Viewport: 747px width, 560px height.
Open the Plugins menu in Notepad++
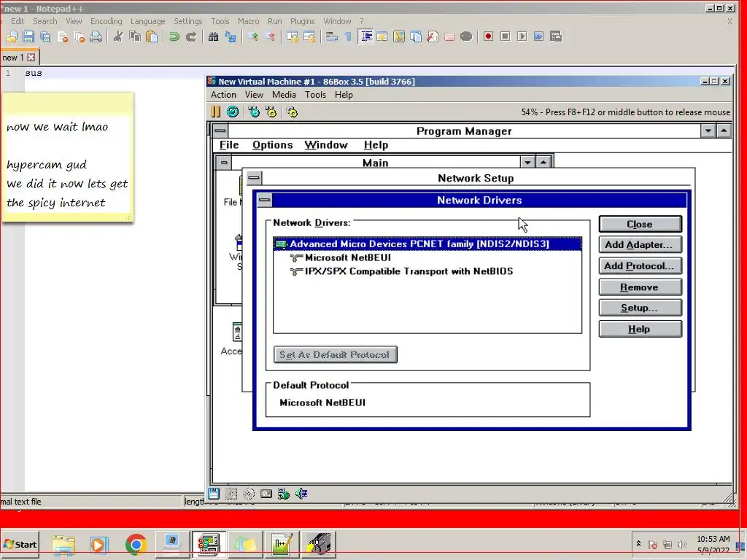303,21
